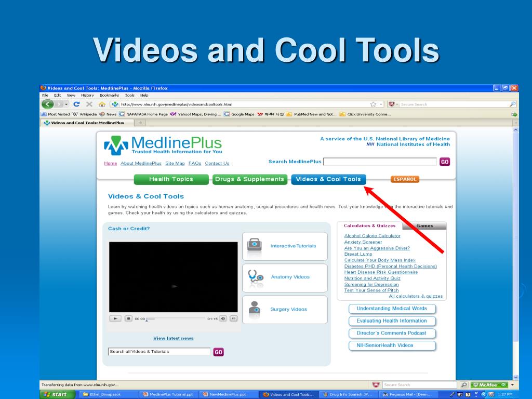Click the McAfee shield icon in status bar

click(x=376, y=385)
